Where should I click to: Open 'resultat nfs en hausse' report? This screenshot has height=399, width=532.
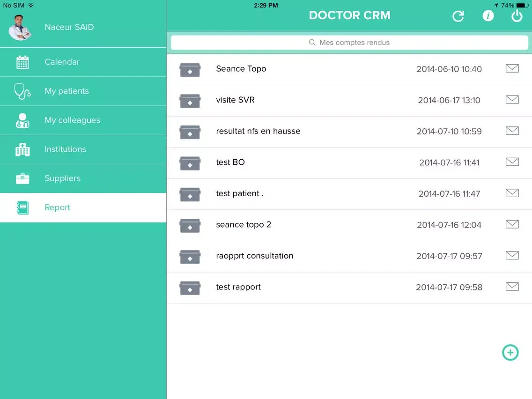[258, 131]
